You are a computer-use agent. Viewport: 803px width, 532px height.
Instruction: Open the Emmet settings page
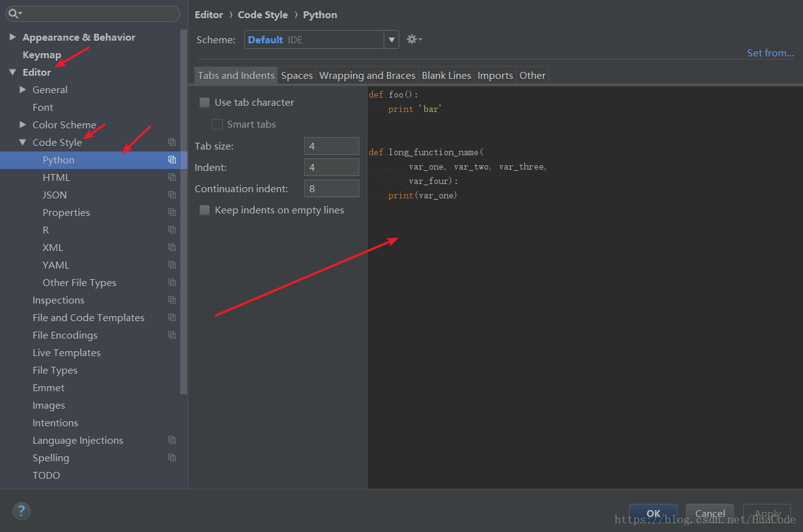pos(48,387)
